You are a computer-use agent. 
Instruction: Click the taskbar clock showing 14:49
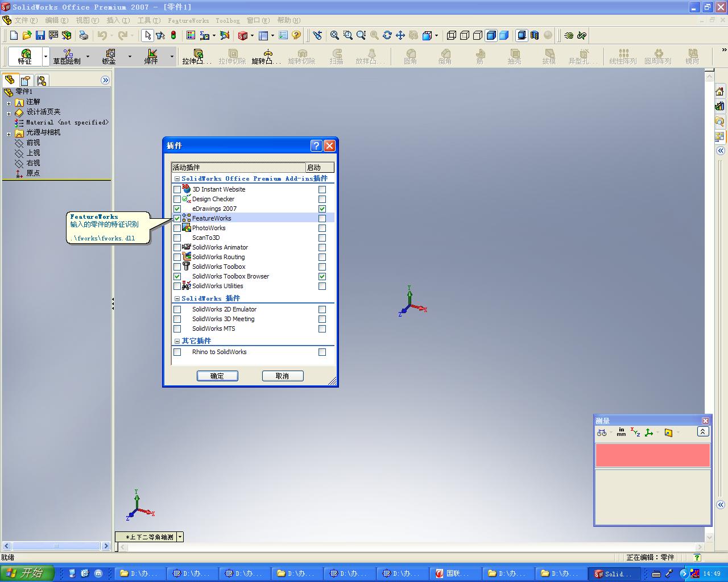tap(712, 573)
